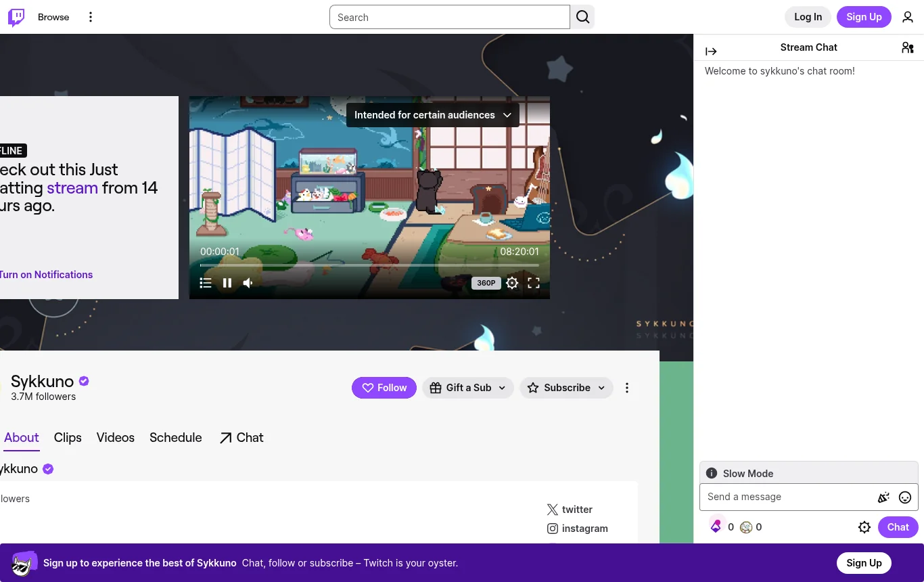Image resolution: width=924 pixels, height=582 pixels.
Task: Open video player settings gear
Action: (x=512, y=283)
